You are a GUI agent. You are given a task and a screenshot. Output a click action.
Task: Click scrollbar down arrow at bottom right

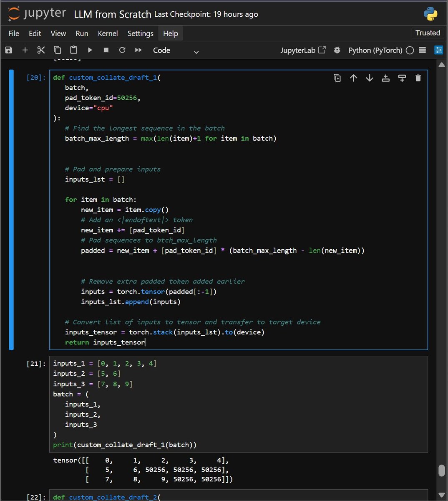tap(442, 495)
